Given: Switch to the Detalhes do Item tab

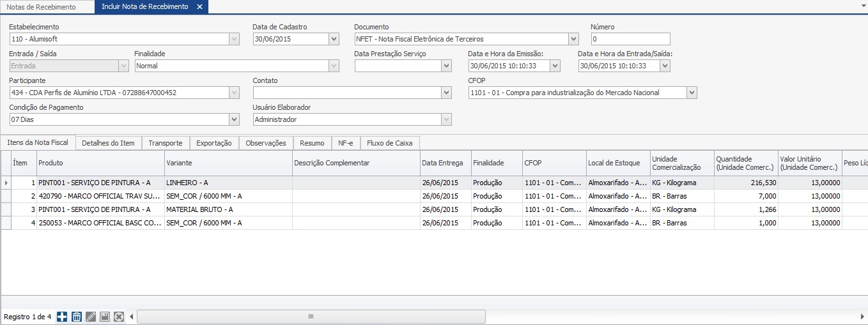Looking at the screenshot, I should (109, 143).
